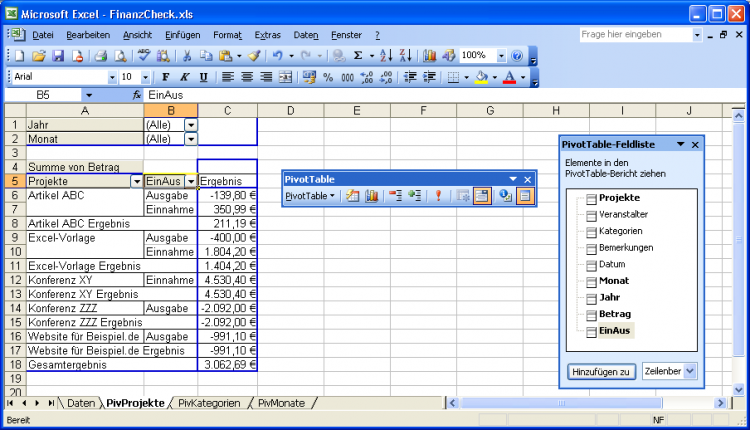Sort ascending with the A-Z icon
750x430 pixels.
[x=385, y=56]
